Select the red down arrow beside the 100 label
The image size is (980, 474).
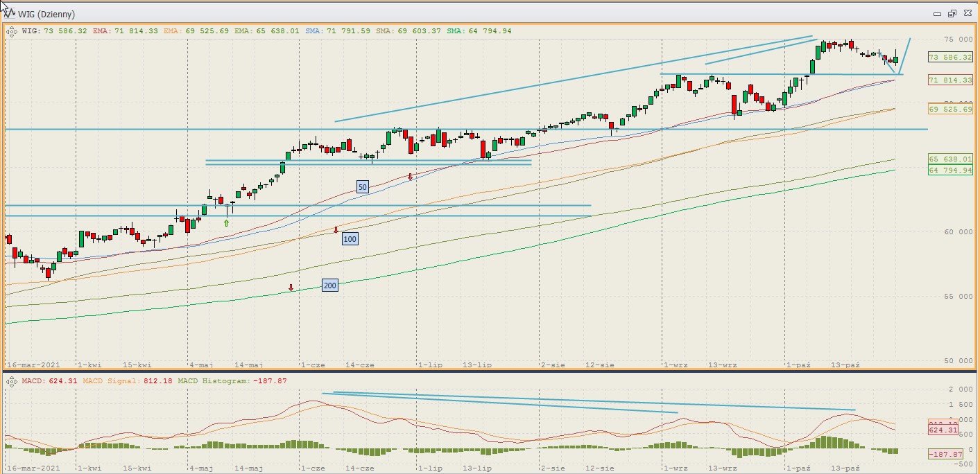[x=336, y=230]
